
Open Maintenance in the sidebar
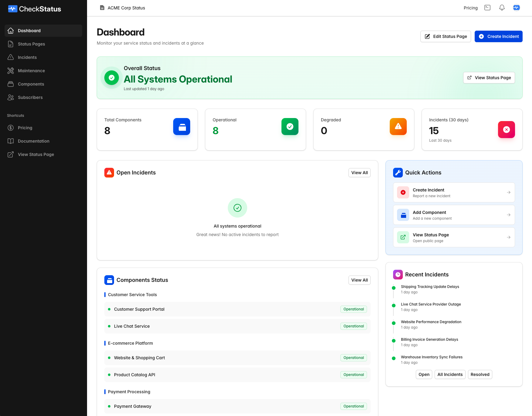[x=43, y=71]
